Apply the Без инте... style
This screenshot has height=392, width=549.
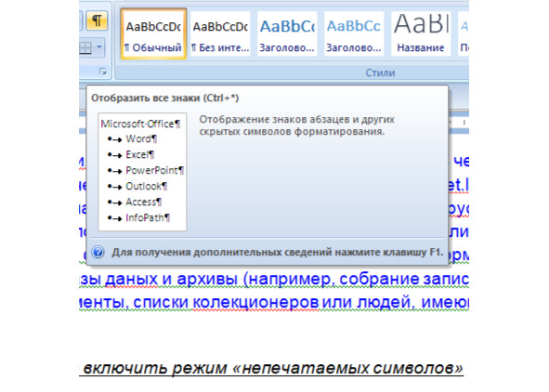tap(220, 34)
